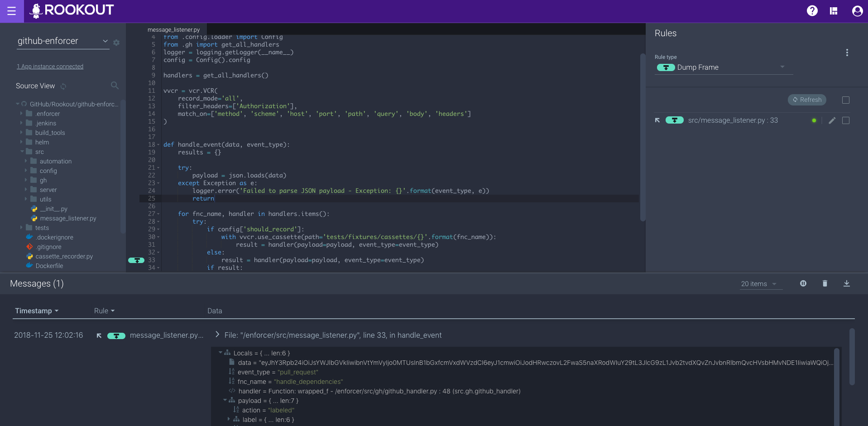Expand the helm folder
868x426 pixels.
click(21, 142)
